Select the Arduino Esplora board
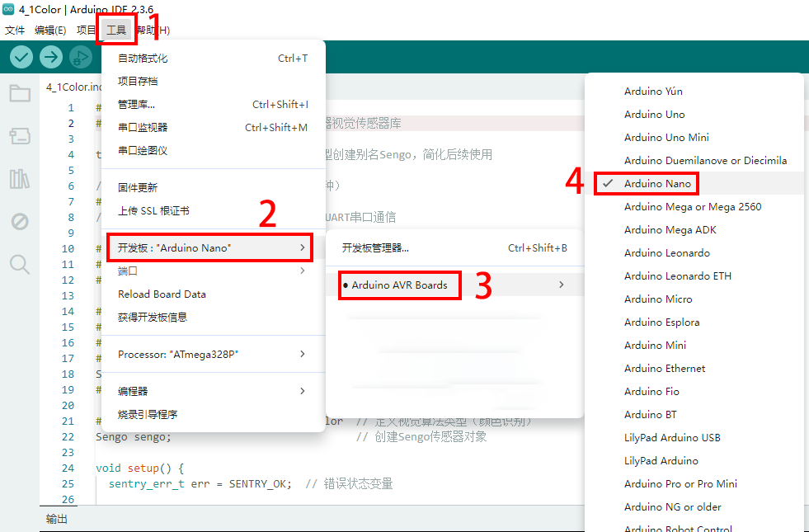 [694, 322]
